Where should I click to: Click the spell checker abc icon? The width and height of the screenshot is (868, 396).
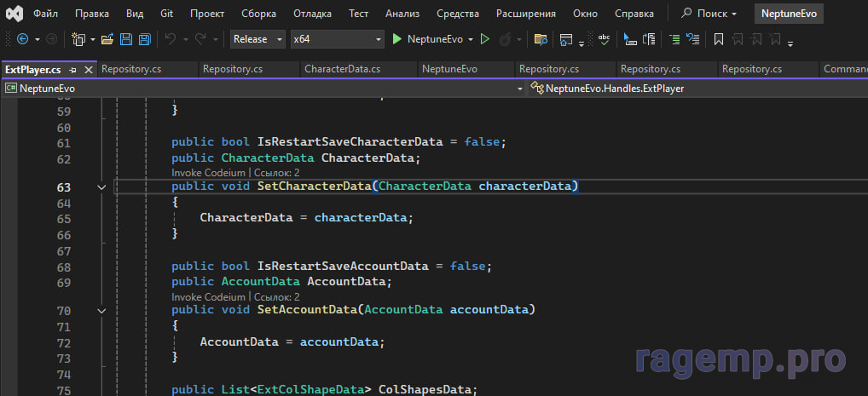604,39
